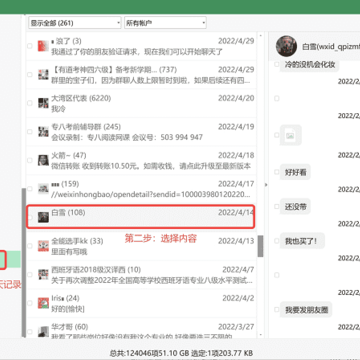Click avatar of 专八考前辅导群

(x=43, y=132)
